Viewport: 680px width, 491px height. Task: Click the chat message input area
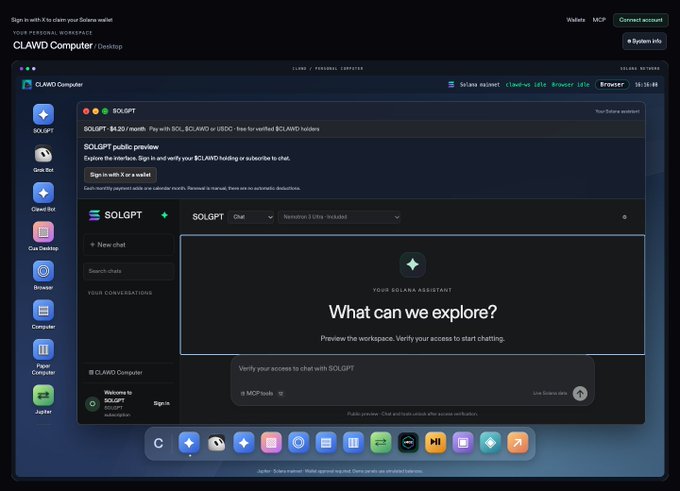click(x=412, y=369)
